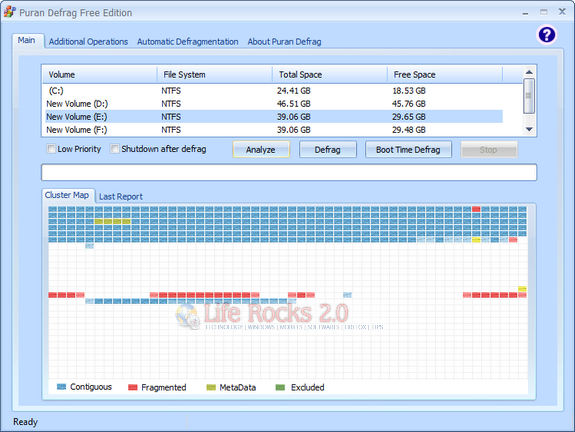
Task: Start defragmentation with the Defrag button
Action: click(327, 150)
